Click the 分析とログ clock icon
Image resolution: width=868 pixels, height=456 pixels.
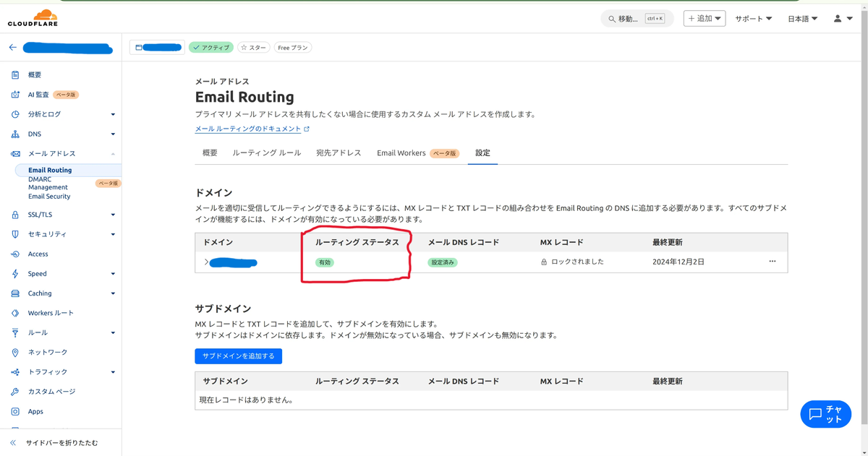pyautogui.click(x=15, y=114)
